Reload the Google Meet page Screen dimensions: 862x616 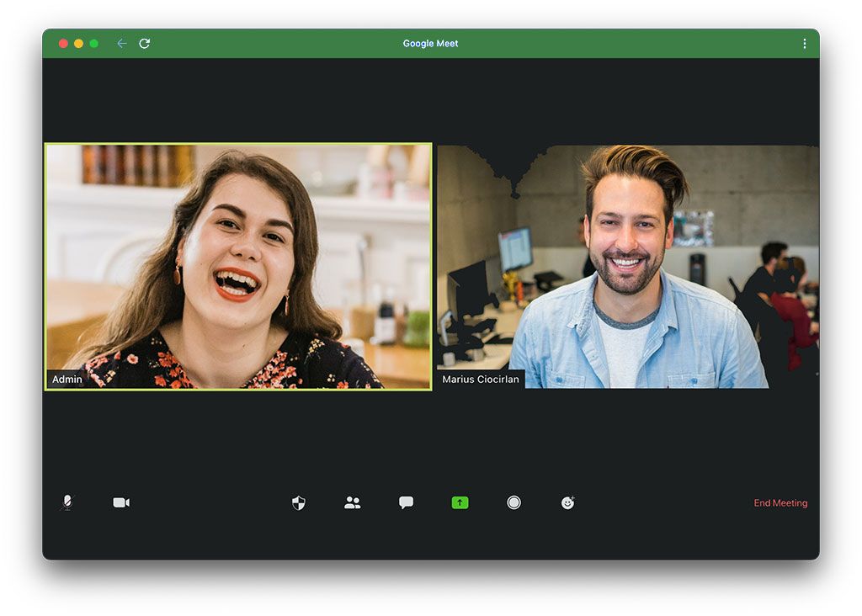point(145,44)
